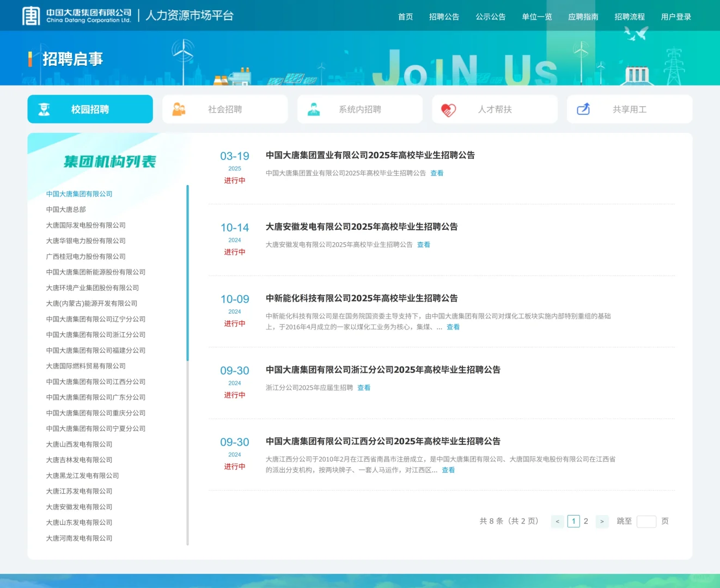Open 大唐安徽发电有限公司2025年高校毕业生招聘公告 headline
The height and width of the screenshot is (588, 720).
[x=362, y=226]
